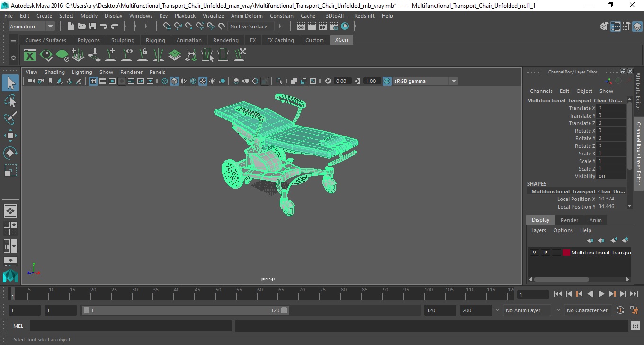Open the Redshift menu
The image size is (644, 345).
click(x=364, y=16)
